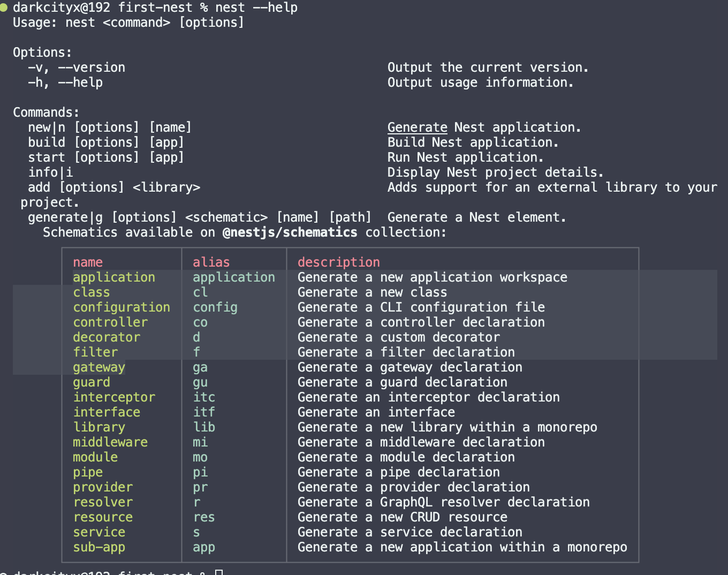The width and height of the screenshot is (728, 575).
Task: Click 'Generate an interface' description
Action: 376,412
